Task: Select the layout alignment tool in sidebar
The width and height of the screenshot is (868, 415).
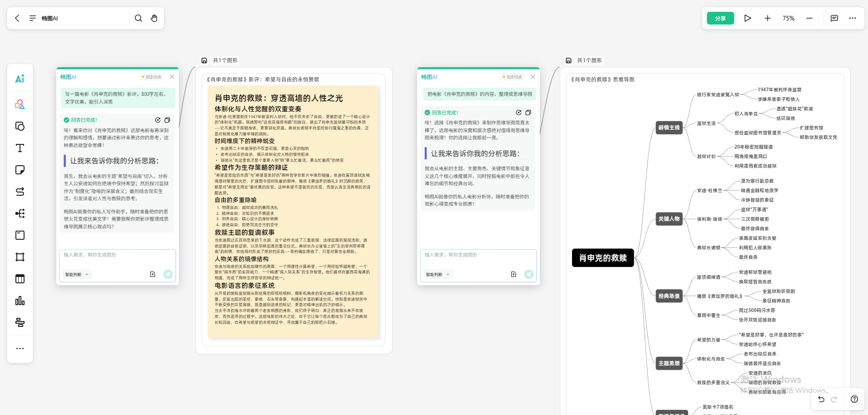Action: [20, 322]
